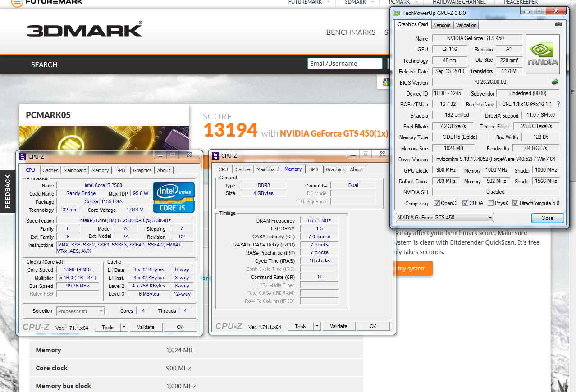Open the About tab in left CPU-Z window

click(x=164, y=170)
